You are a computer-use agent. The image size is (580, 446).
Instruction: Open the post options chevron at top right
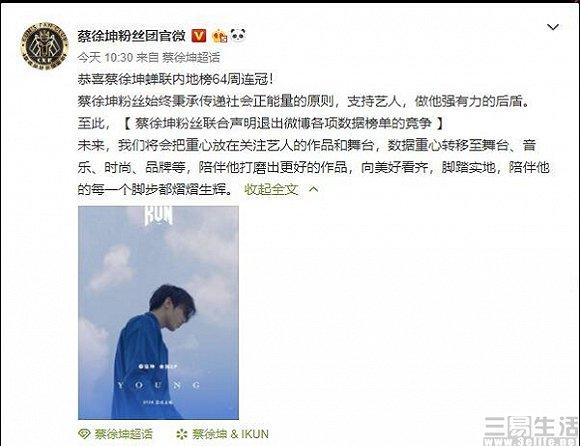click(x=553, y=27)
